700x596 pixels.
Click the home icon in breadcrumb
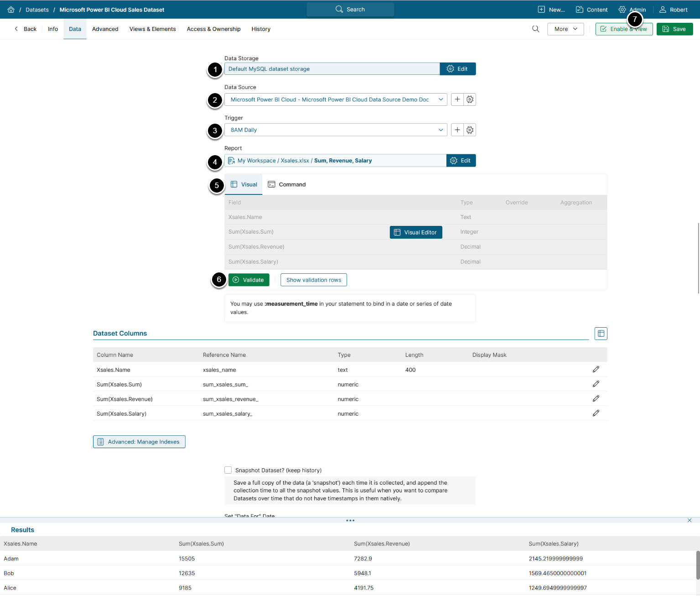[11, 10]
